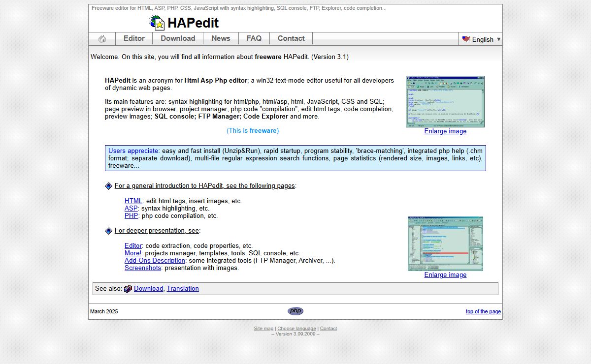Image resolution: width=591 pixels, height=364 pixels.
Task: Click the download package icon beside Download link
Action: pos(128,289)
